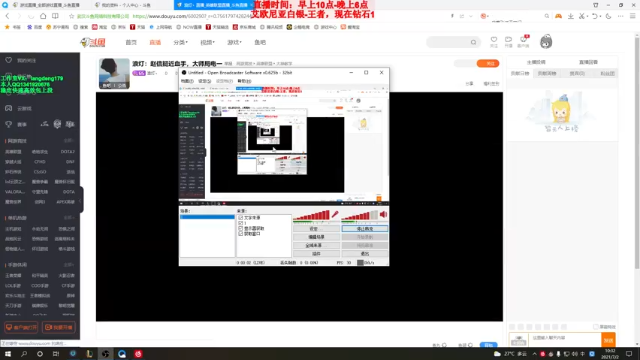
Task: Toggle the checkbox for source named 1
Action: tap(240, 223)
